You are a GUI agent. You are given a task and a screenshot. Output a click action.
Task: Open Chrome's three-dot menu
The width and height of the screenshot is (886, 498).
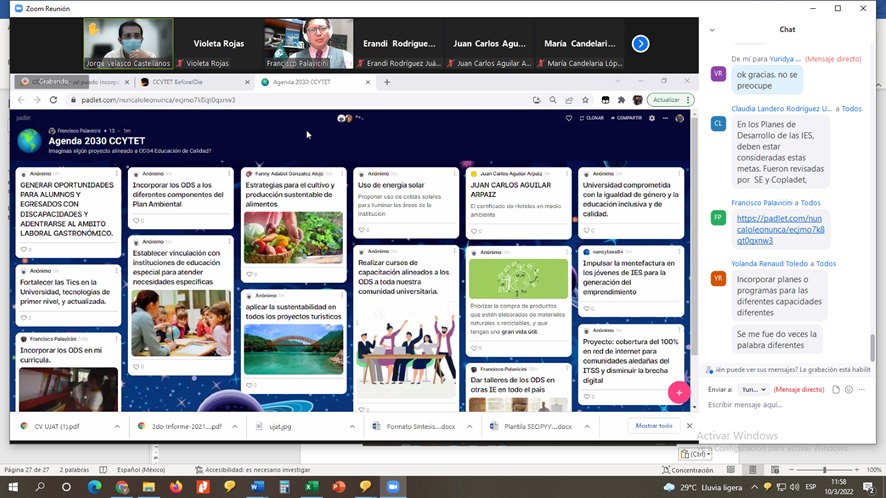pos(688,100)
